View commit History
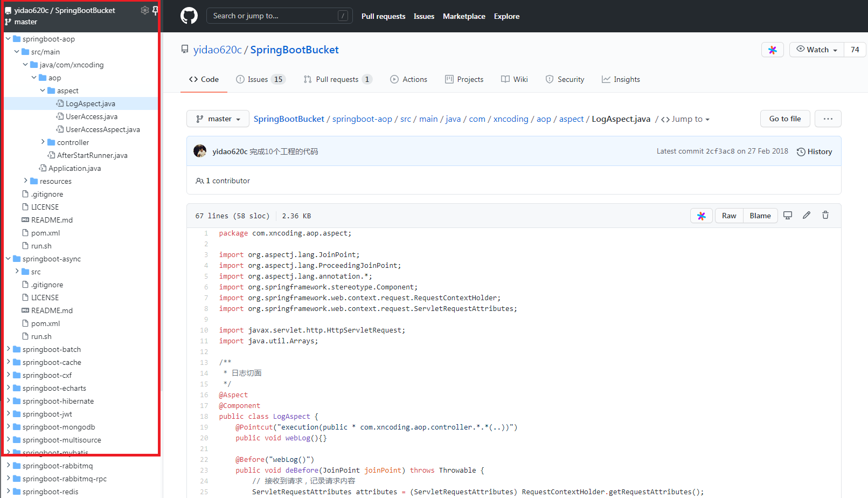The height and width of the screenshot is (498, 868). (x=814, y=151)
